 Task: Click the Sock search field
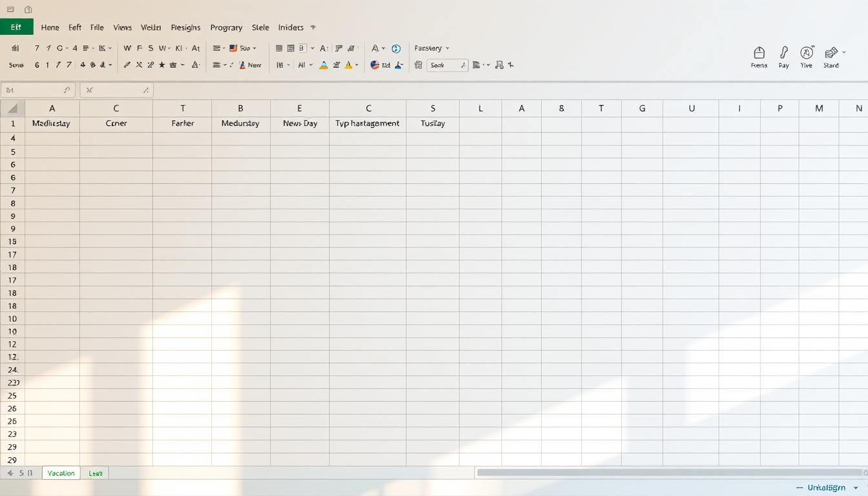coord(448,65)
